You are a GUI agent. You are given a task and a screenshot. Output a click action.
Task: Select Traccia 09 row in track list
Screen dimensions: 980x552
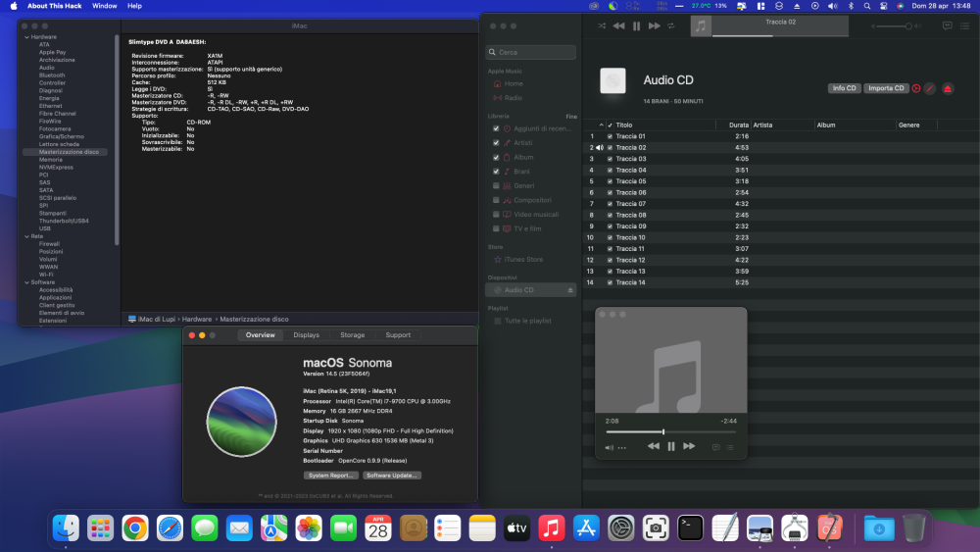pos(781,226)
